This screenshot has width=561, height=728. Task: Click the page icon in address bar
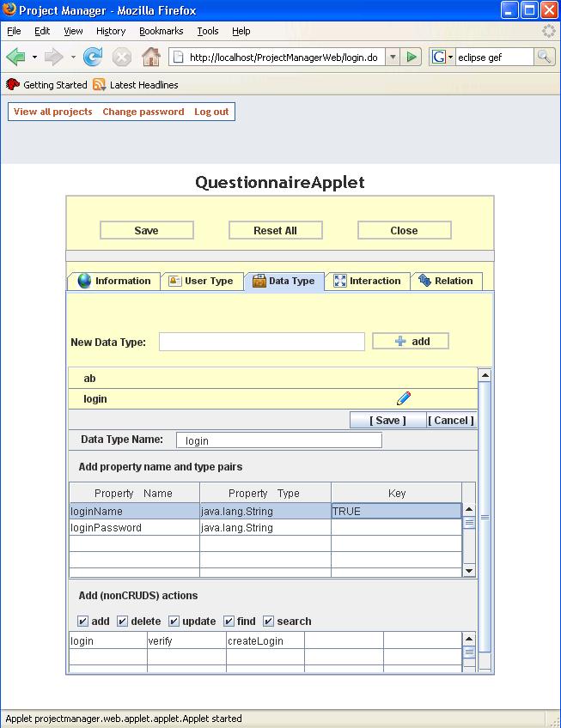[178, 58]
